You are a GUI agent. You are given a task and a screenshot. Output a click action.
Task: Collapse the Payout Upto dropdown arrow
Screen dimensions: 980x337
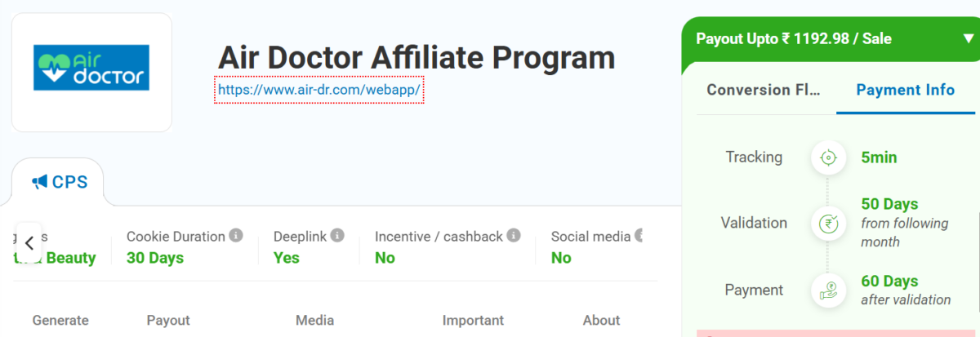click(x=969, y=38)
